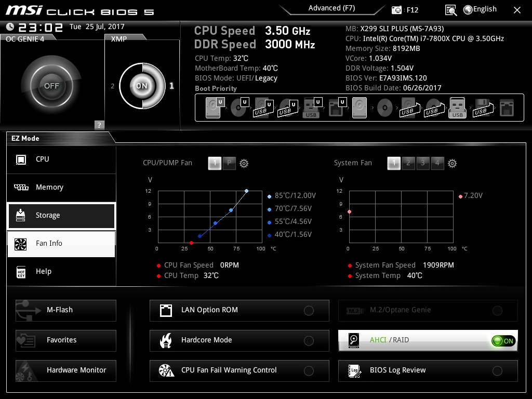Open the Fan Info section
This screenshot has height=399, width=532.
pos(61,244)
